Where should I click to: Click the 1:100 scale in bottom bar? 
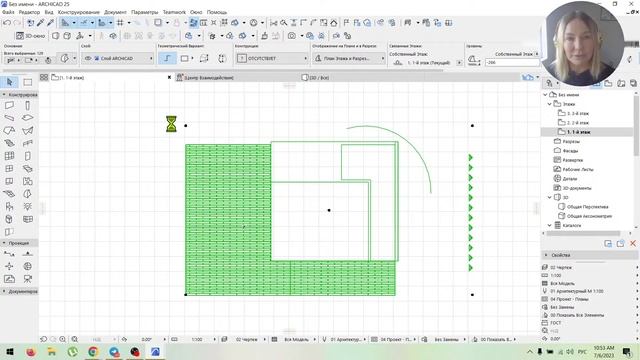(197, 340)
